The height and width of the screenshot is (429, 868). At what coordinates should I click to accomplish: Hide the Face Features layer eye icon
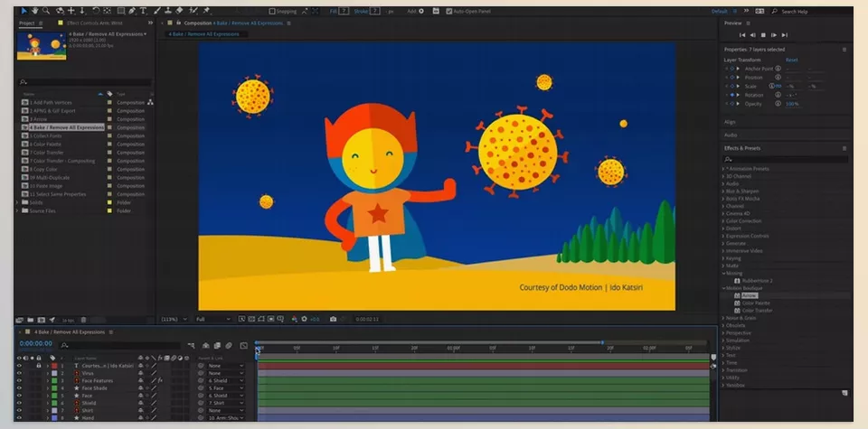(x=19, y=381)
